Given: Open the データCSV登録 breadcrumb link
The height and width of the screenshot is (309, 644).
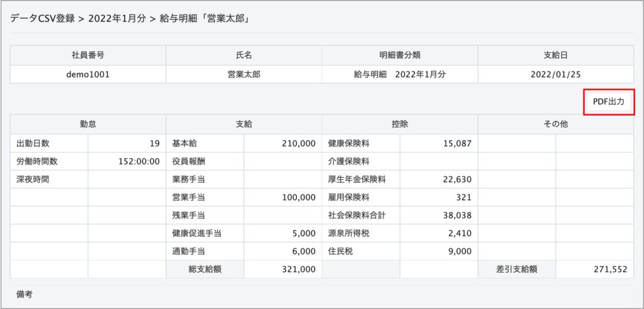Looking at the screenshot, I should coord(40,18).
